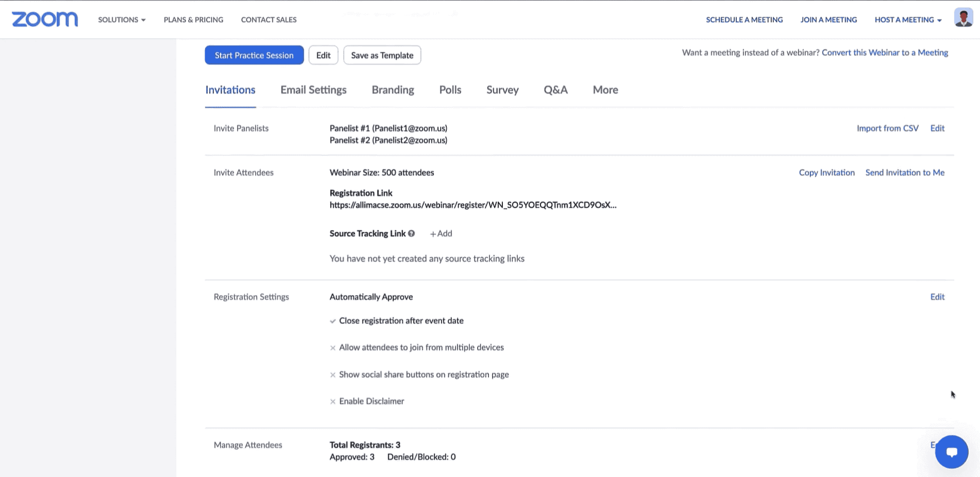The width and height of the screenshot is (980, 477).
Task: Open the Survey tab
Action: (502, 90)
